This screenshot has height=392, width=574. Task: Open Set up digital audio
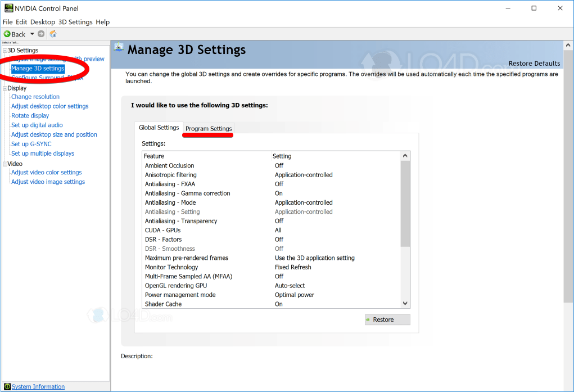pos(37,125)
